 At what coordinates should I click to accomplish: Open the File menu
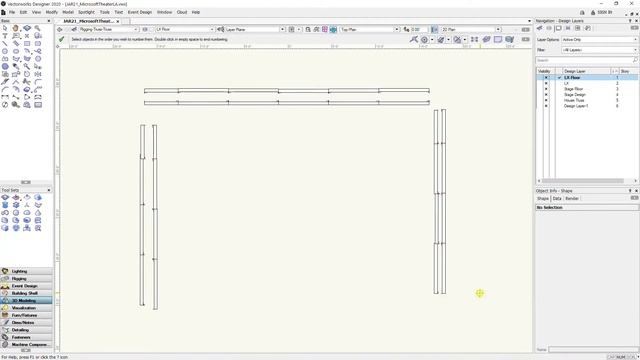12,12
